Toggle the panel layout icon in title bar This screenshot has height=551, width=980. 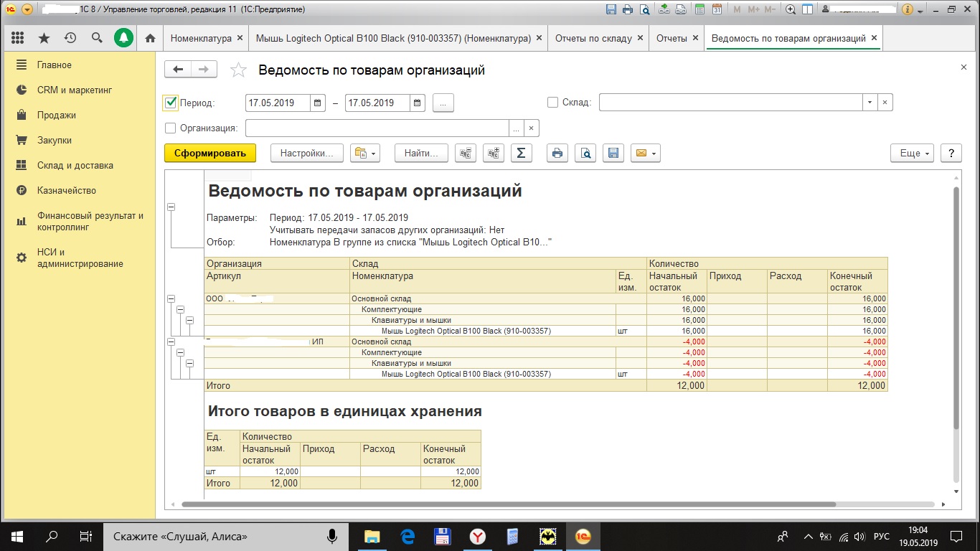click(x=808, y=10)
